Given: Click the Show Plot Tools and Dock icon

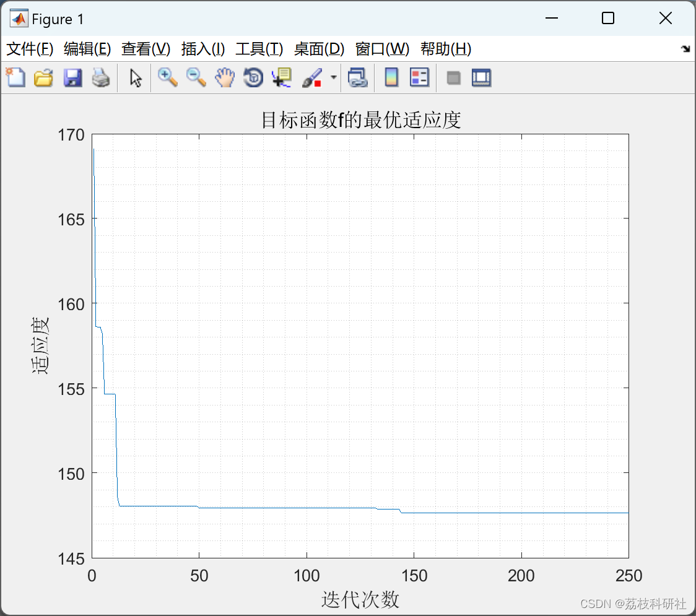Looking at the screenshot, I should pos(481,77).
